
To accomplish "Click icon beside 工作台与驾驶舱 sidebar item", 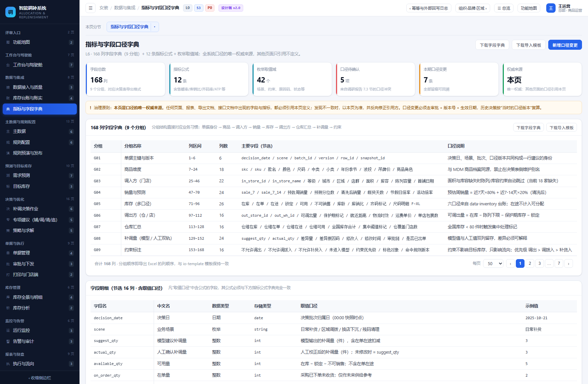I will (8, 65).
